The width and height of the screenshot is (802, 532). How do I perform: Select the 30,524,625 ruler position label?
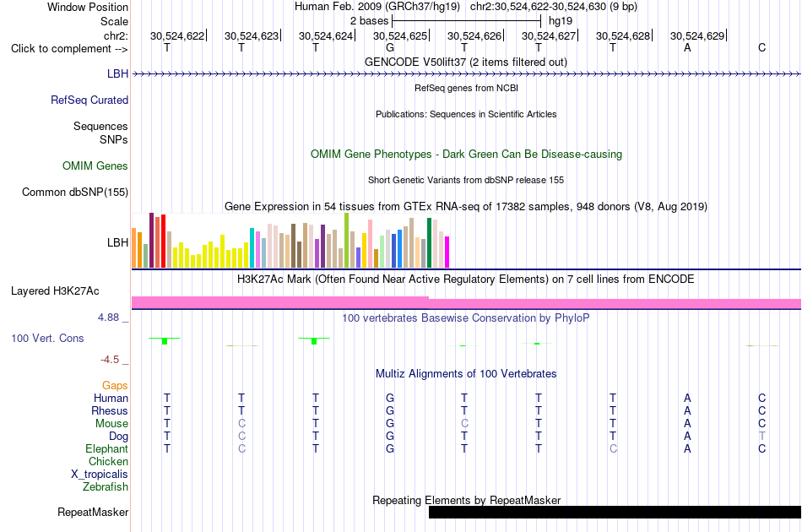click(x=400, y=35)
